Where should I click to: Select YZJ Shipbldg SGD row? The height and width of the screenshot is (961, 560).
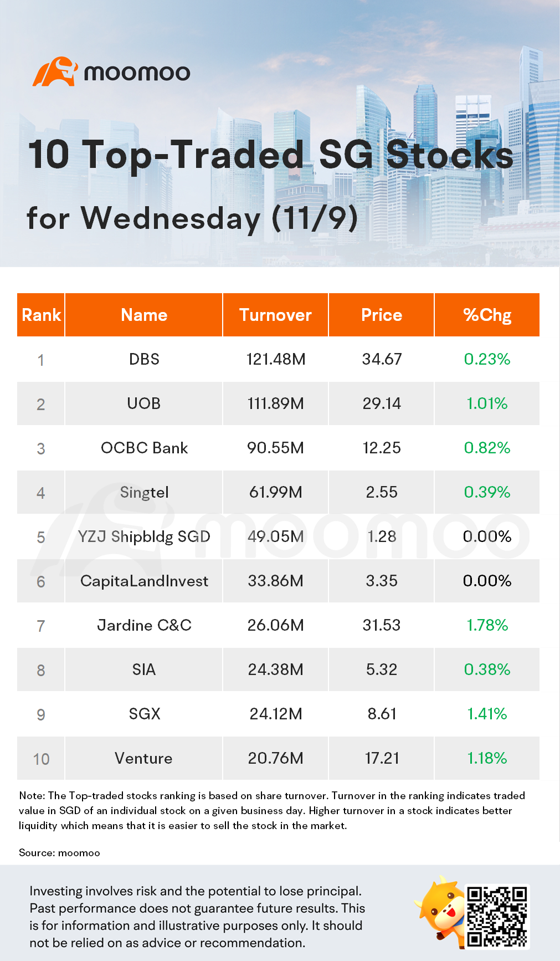[144, 536]
